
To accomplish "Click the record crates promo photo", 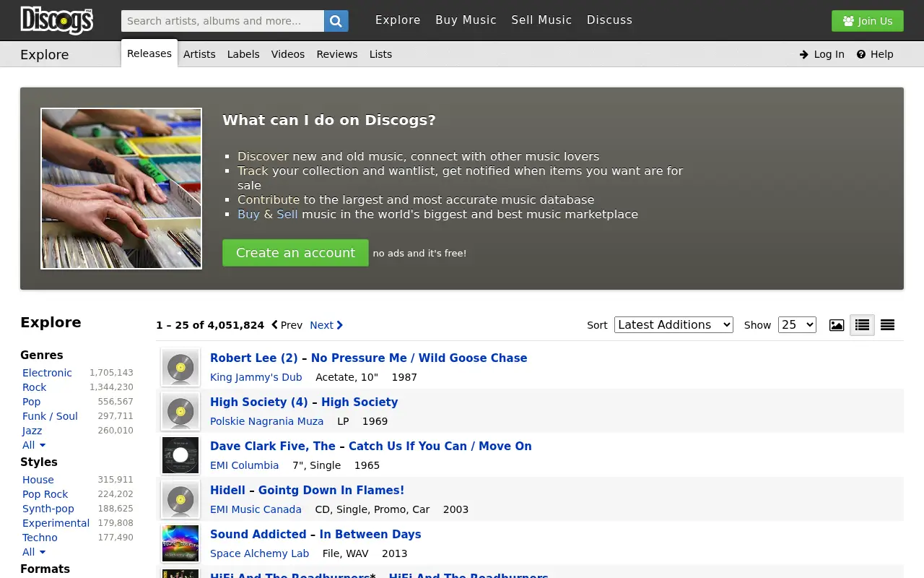I will [x=121, y=189].
